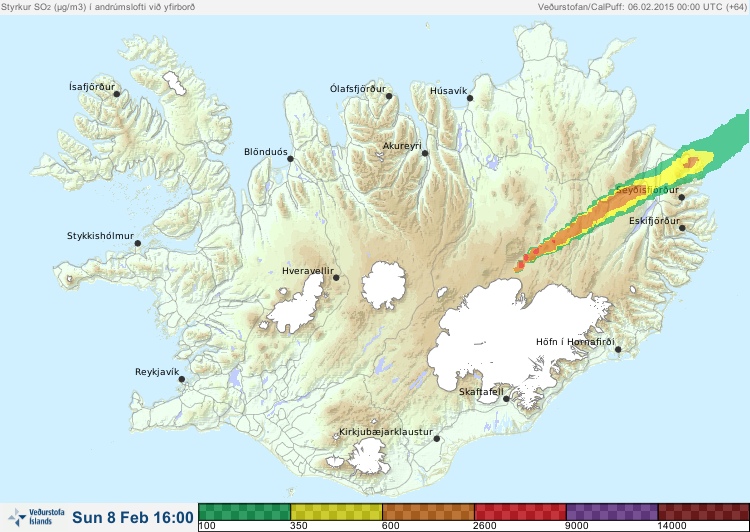The width and height of the screenshot is (750, 532).
Task: Click the 'Ólafsfjörður' label
Action: (x=357, y=89)
